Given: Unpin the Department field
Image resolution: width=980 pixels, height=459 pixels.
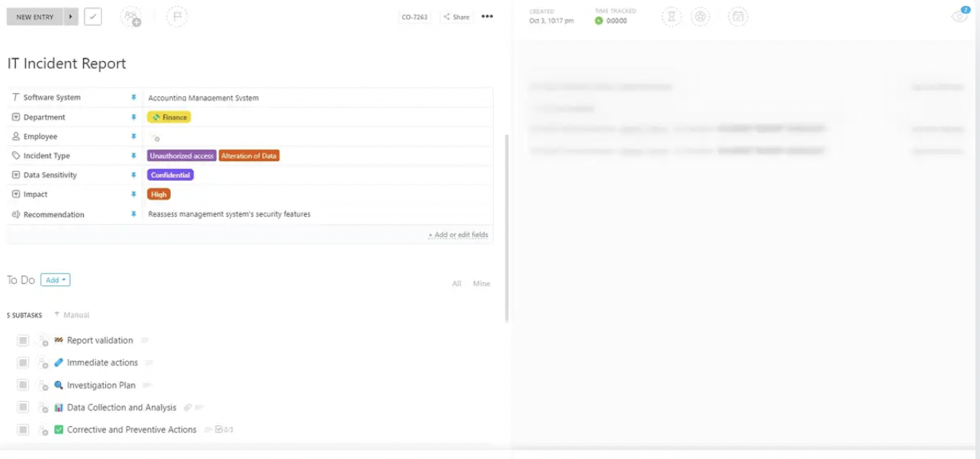Looking at the screenshot, I should click(133, 117).
